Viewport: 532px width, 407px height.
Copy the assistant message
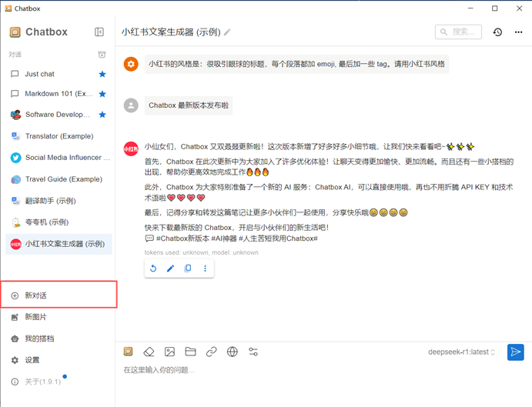[x=188, y=269]
